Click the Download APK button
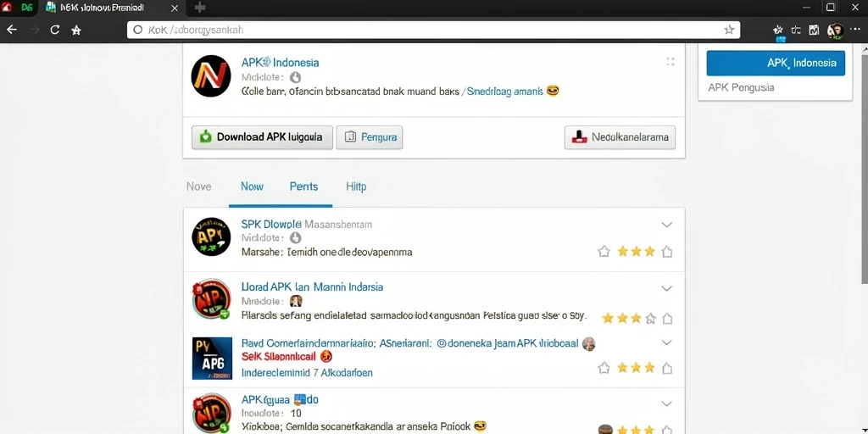The image size is (868, 434). (262, 137)
